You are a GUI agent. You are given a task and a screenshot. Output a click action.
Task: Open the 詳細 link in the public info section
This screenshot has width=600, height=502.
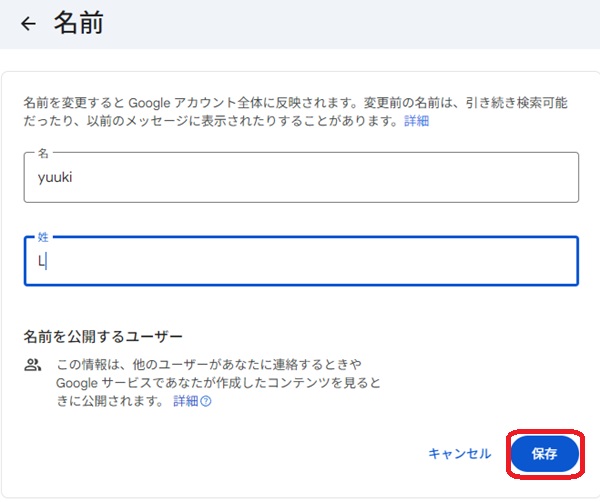point(186,402)
